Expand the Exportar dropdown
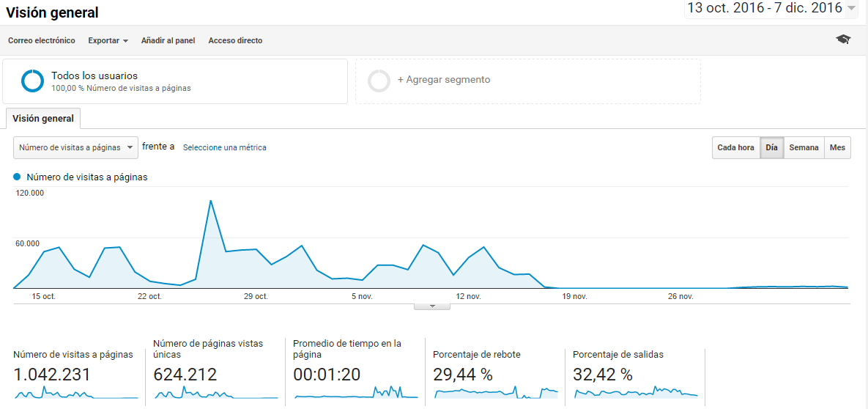This screenshot has width=868, height=409. coord(108,40)
